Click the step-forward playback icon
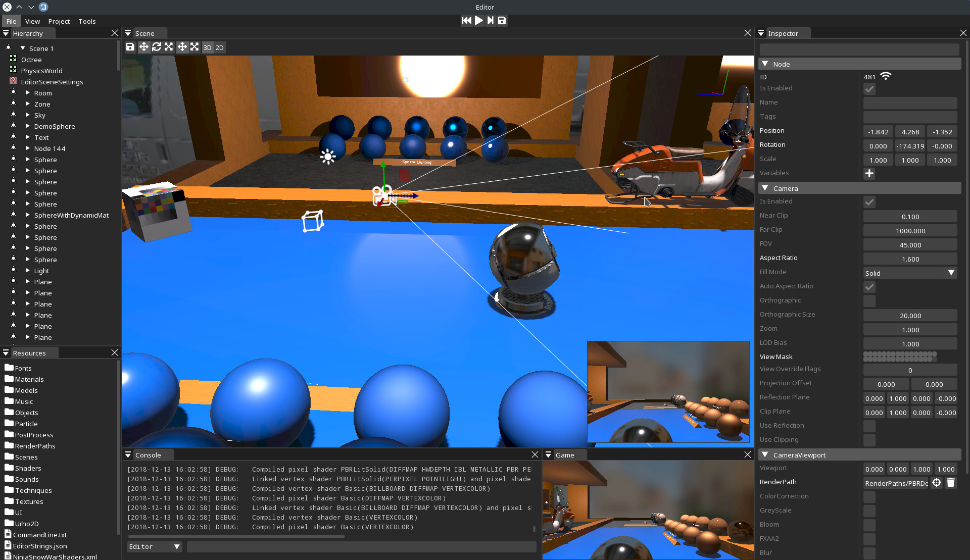This screenshot has height=560, width=970. click(490, 20)
